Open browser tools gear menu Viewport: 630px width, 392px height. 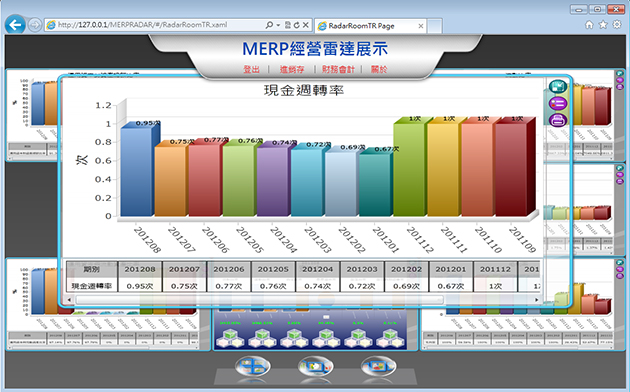click(617, 25)
